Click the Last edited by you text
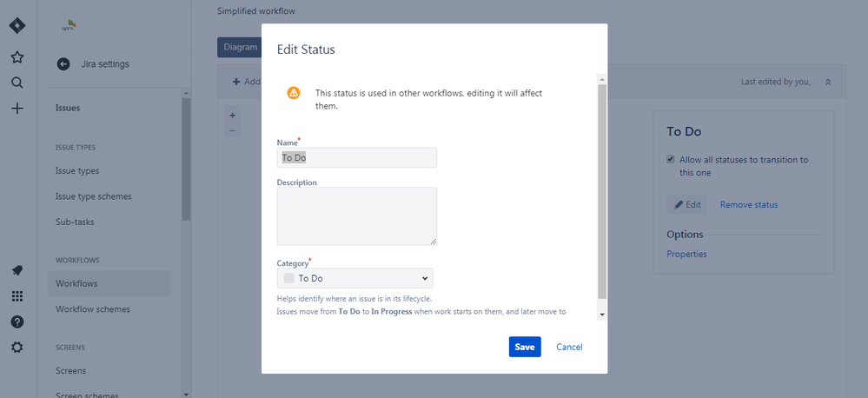This screenshot has width=868, height=398. tap(776, 82)
